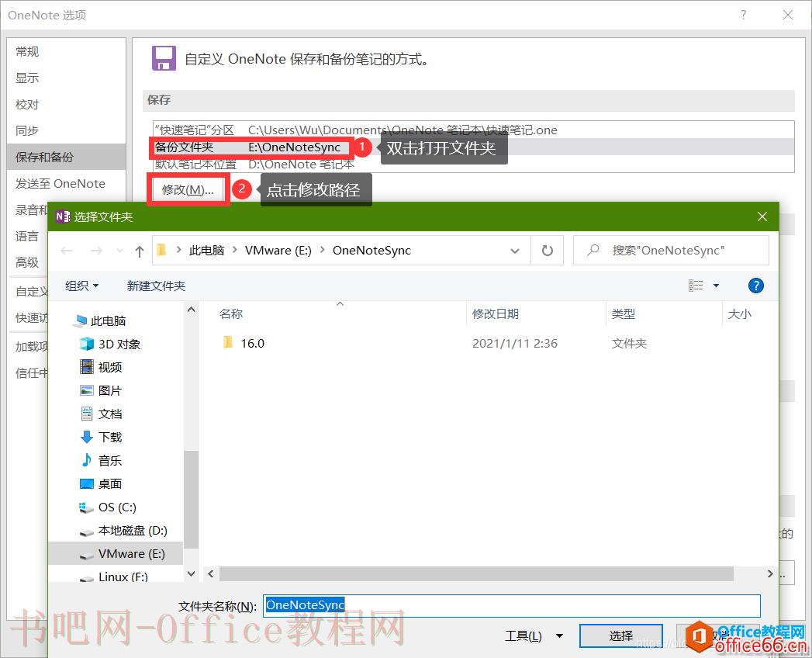812x658 pixels.
Task: Click the search magnifier icon
Action: [x=593, y=251]
